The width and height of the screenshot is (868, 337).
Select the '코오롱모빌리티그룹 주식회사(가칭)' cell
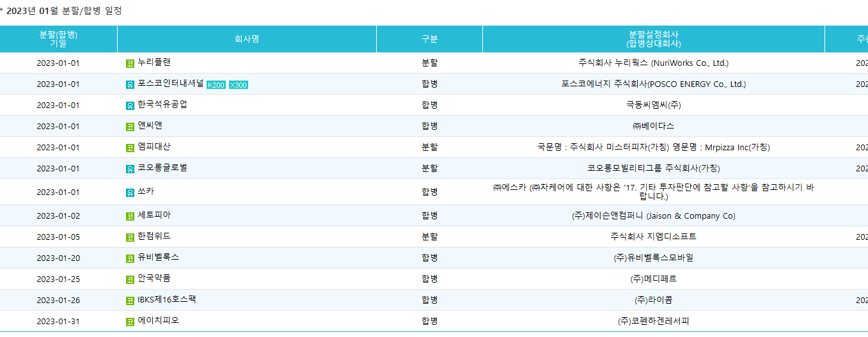pyautogui.click(x=654, y=169)
